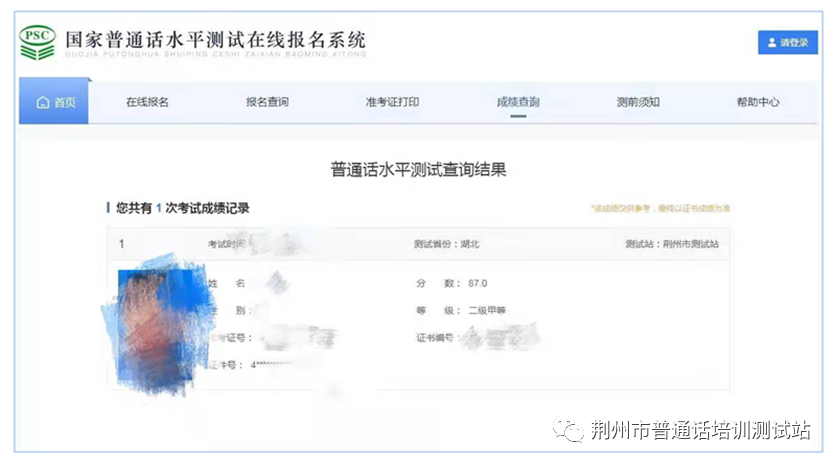
Task: Click the 您共有 1 次考试成绩记录 label
Action: [182, 208]
